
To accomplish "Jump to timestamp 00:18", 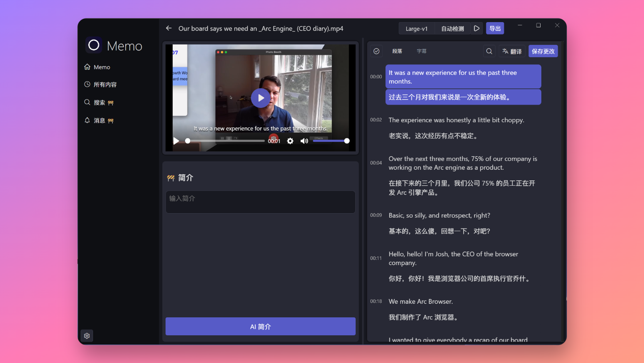I will [376, 301].
